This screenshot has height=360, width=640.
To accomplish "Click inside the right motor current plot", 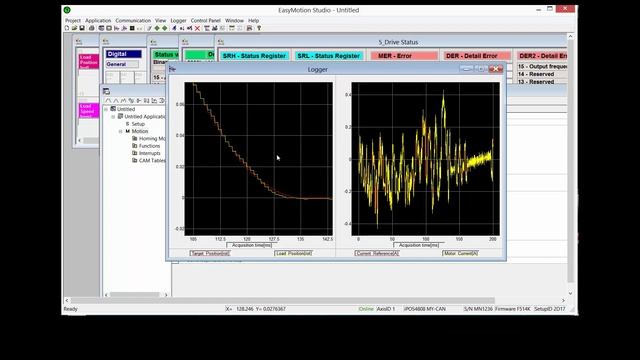I will pyautogui.click(x=425, y=159).
